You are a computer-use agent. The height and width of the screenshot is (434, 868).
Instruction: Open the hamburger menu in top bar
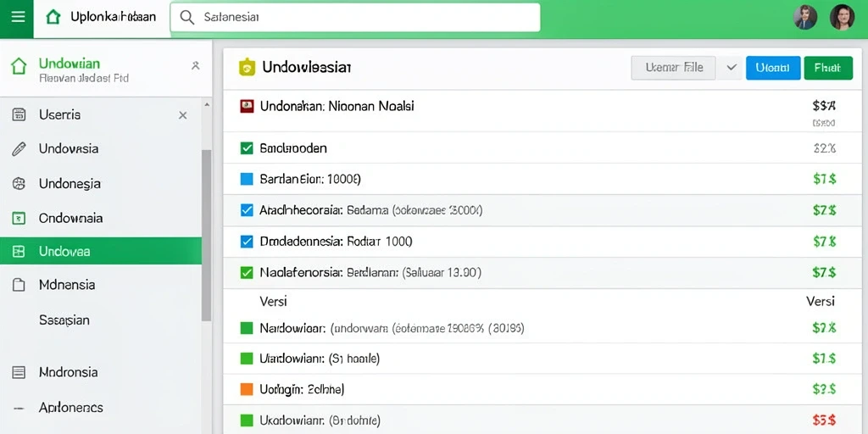(18, 17)
